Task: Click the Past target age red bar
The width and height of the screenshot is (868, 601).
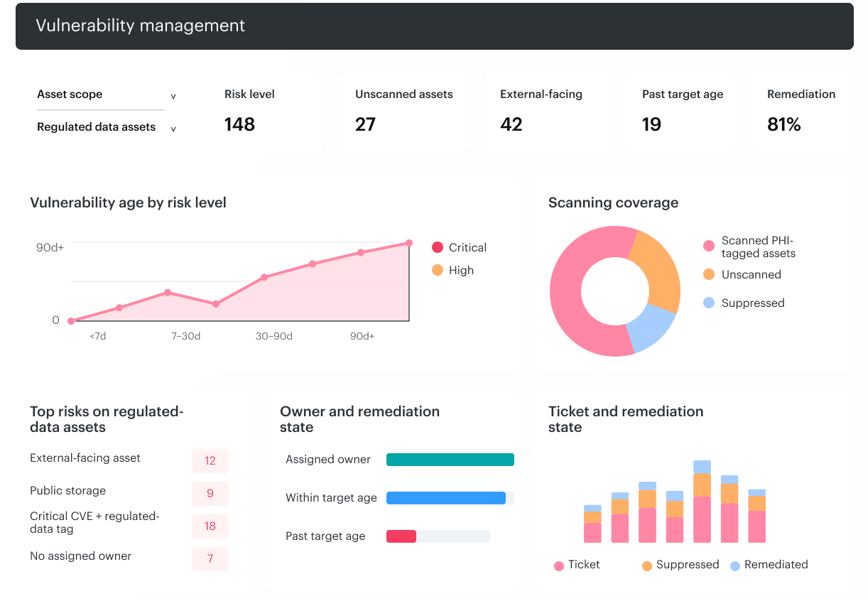Action: pos(401,536)
